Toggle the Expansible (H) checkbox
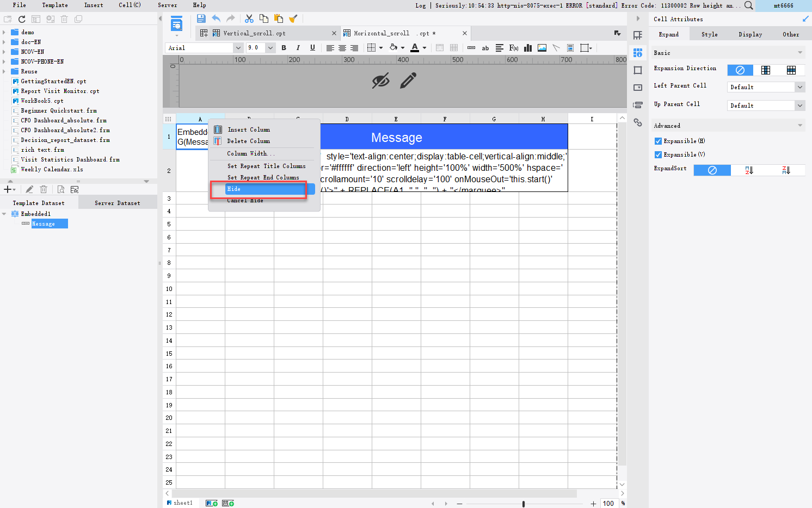The height and width of the screenshot is (508, 812). coord(658,141)
